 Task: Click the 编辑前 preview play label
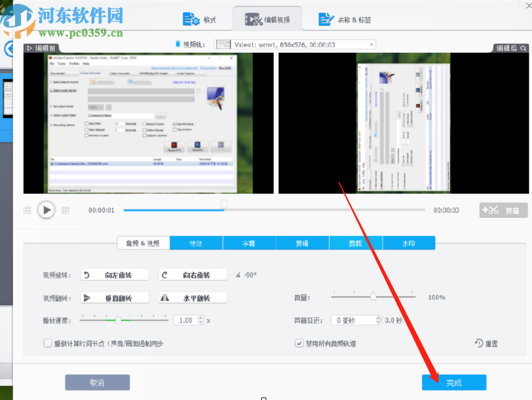coord(41,49)
